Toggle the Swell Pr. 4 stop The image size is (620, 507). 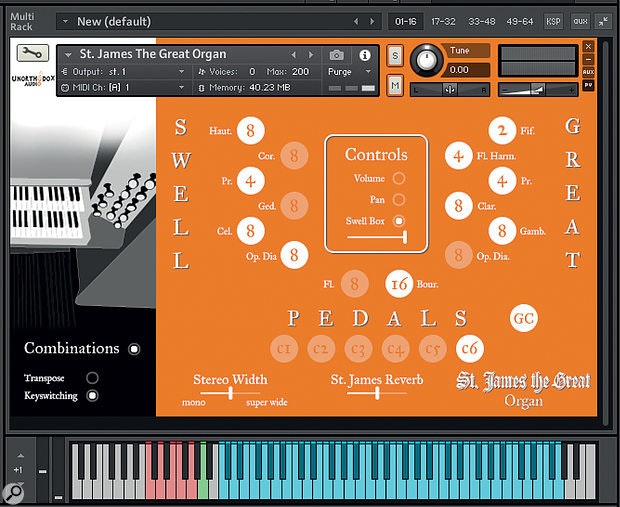coord(251,181)
